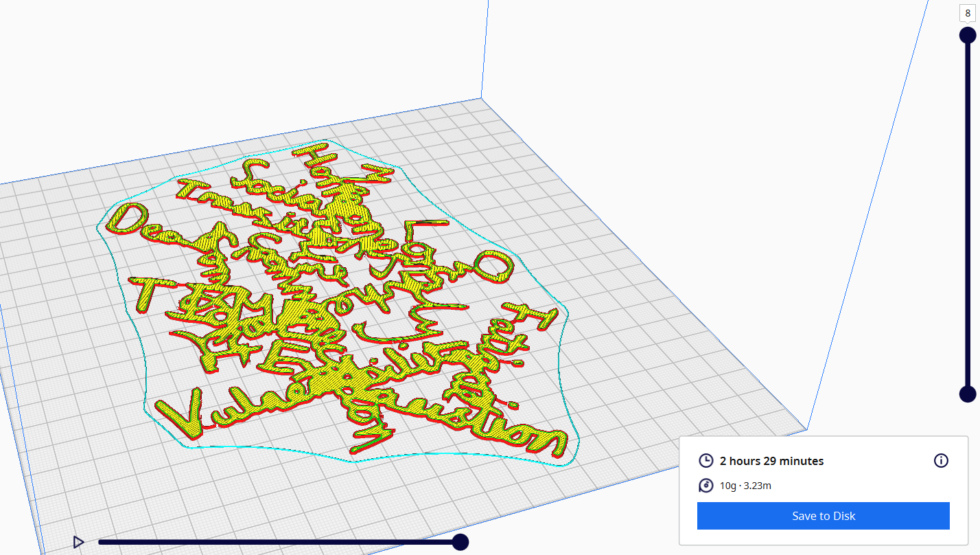Image resolution: width=980 pixels, height=555 pixels.
Task: Click the filament spool icon
Action: pyautogui.click(x=706, y=486)
